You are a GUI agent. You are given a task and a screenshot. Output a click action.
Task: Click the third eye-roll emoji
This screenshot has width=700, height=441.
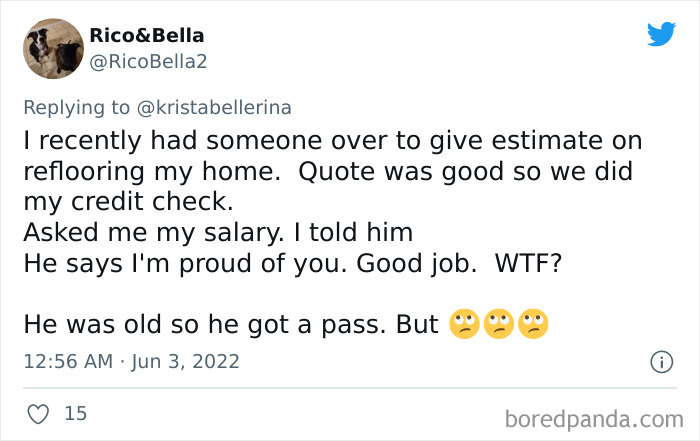tap(533, 324)
